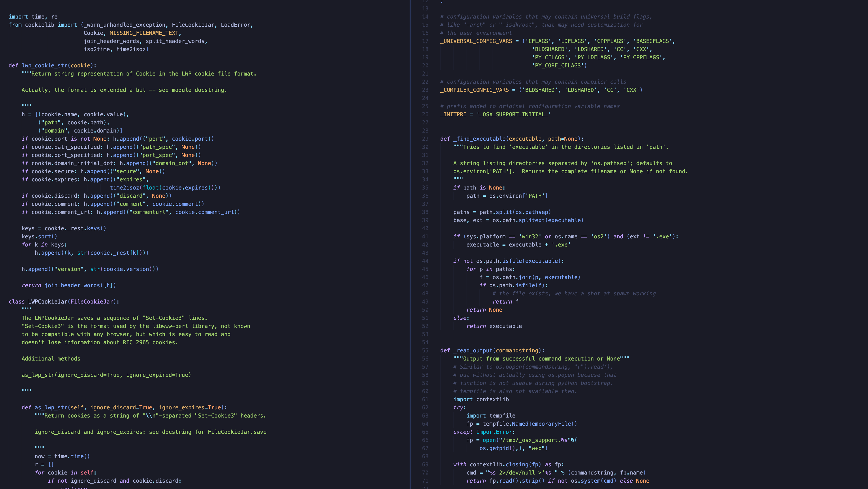Click the LWPCookieJar class name
This screenshot has width=868, height=489.
(47, 301)
